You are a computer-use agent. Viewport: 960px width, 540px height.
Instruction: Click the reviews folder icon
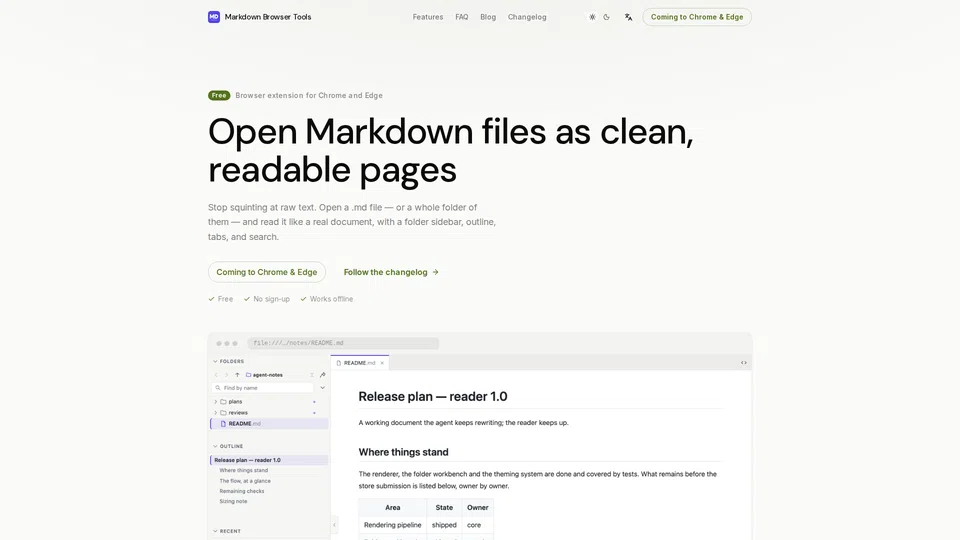pos(223,413)
